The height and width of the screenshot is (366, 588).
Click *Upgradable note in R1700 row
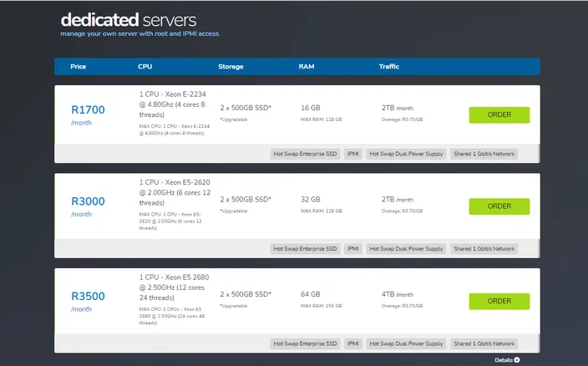234,119
